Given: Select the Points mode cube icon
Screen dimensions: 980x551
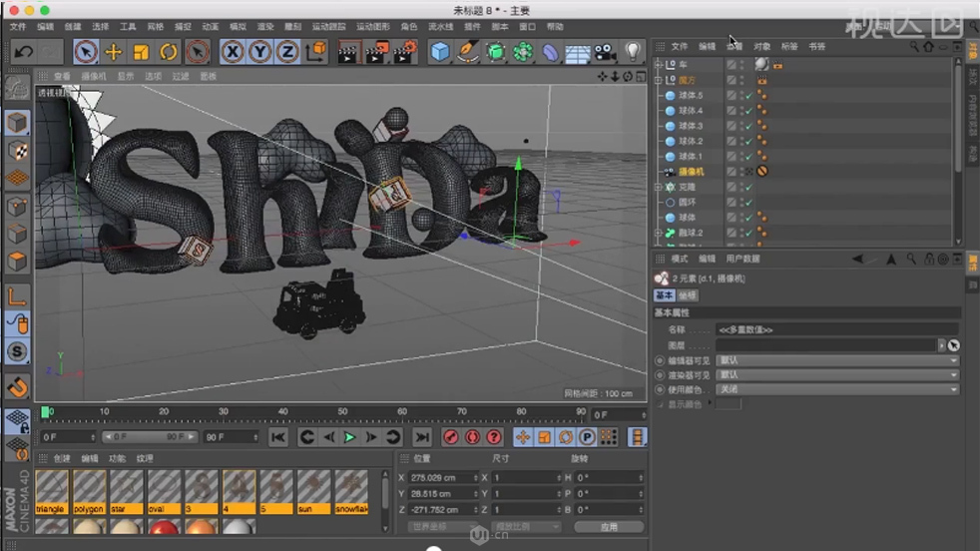Looking at the screenshot, I should (x=17, y=206).
